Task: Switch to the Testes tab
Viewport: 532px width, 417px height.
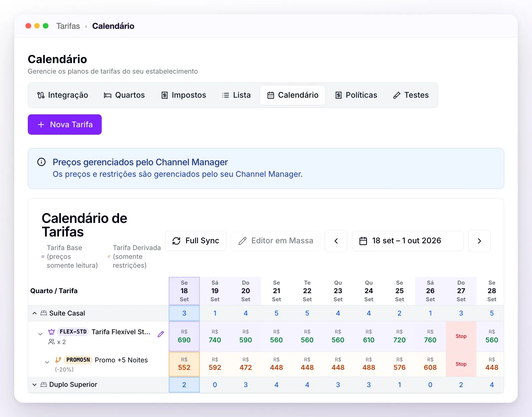Action: coord(411,95)
